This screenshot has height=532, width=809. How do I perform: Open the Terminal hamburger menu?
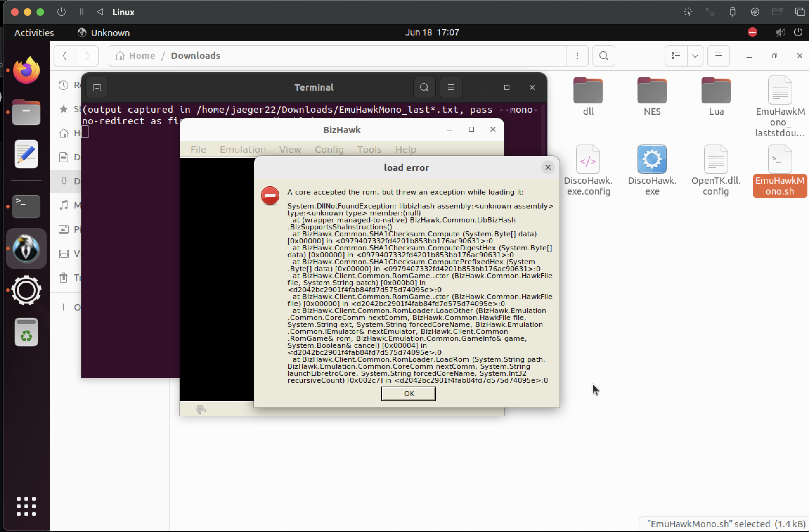point(451,87)
